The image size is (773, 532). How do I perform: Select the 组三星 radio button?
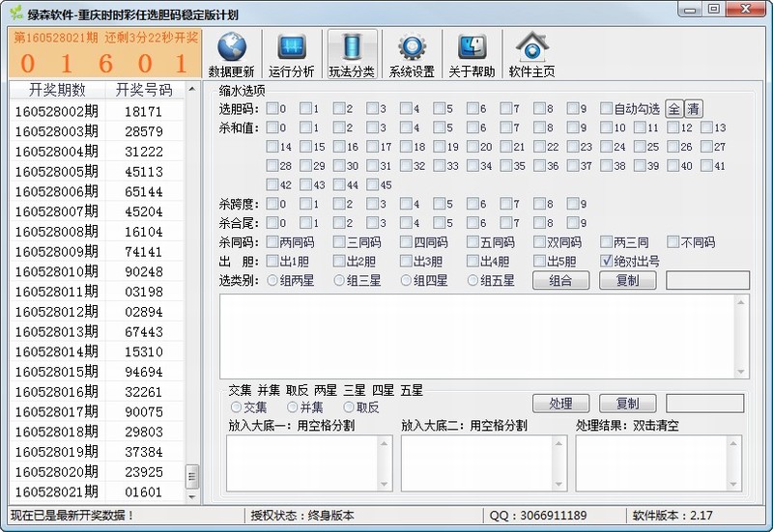pyautogui.click(x=338, y=280)
